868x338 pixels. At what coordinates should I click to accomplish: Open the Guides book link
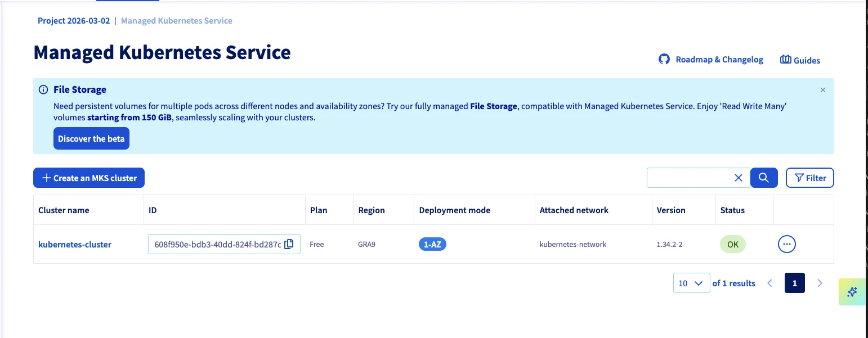800,60
